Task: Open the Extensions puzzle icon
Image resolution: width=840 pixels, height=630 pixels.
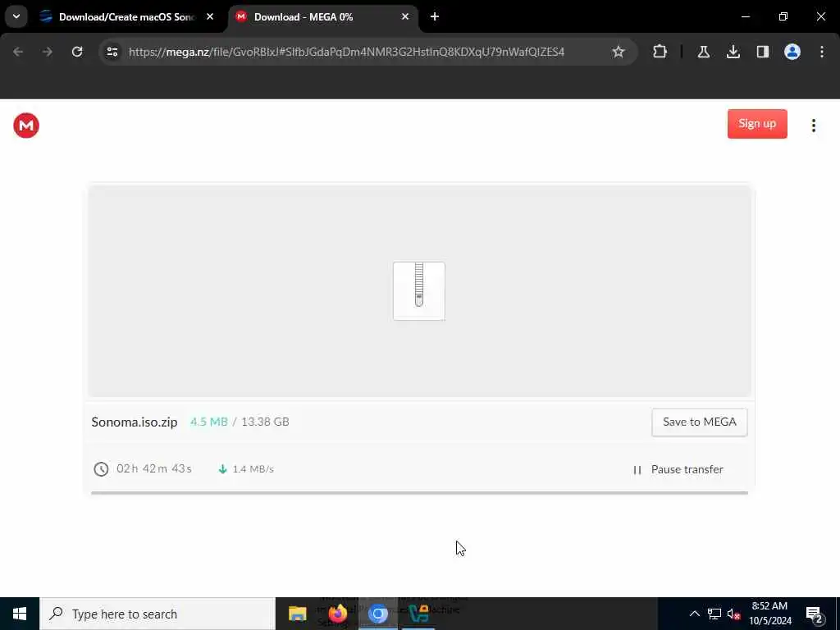Action: click(660, 52)
